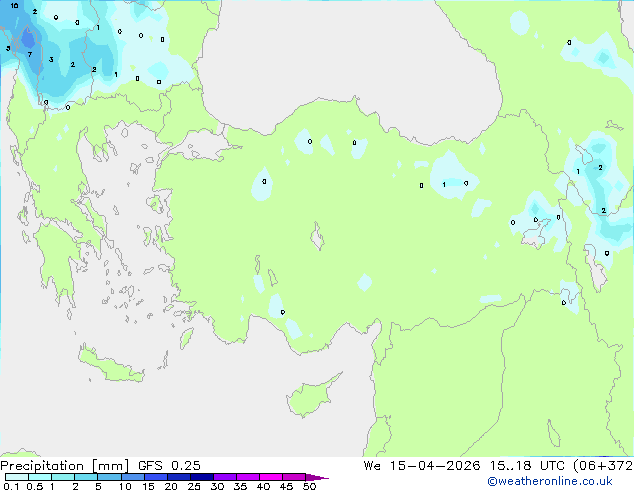Screen dimensions: 634x490
Task: Click the '3' precipitation value on the map
Action: point(51,59)
